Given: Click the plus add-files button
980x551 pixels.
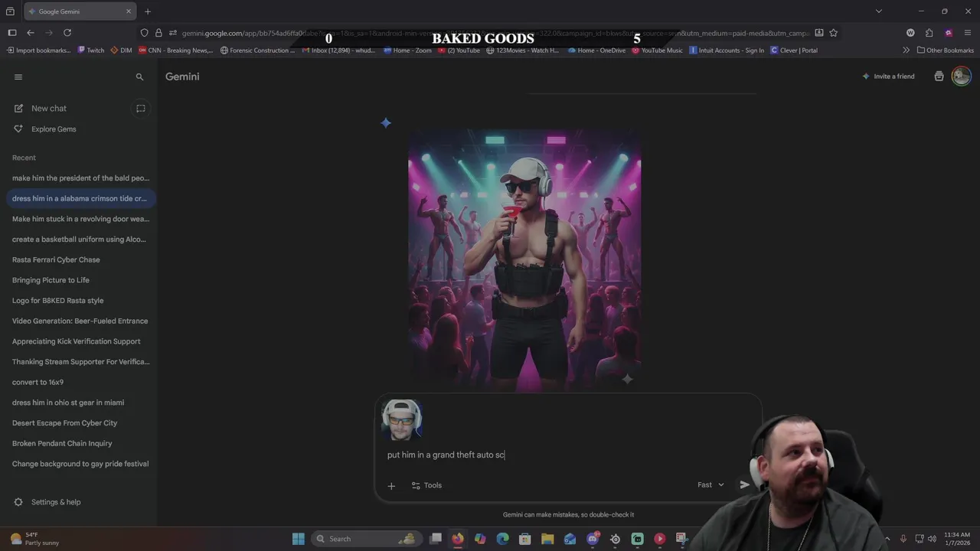Looking at the screenshot, I should 391,485.
